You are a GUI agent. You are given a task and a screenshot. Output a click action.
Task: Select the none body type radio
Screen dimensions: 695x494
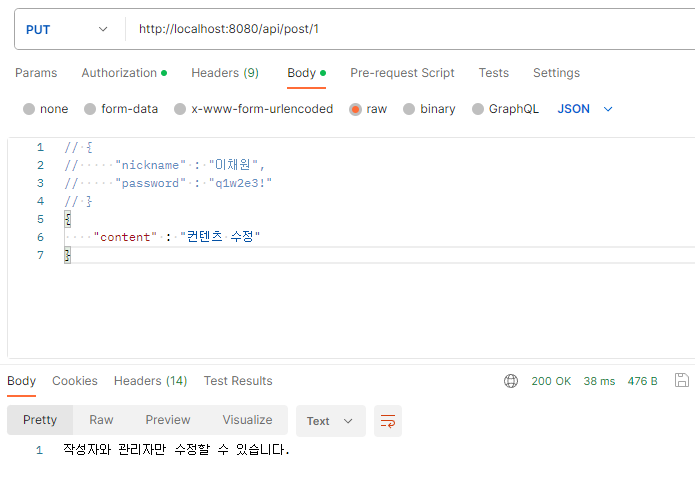(x=29, y=109)
